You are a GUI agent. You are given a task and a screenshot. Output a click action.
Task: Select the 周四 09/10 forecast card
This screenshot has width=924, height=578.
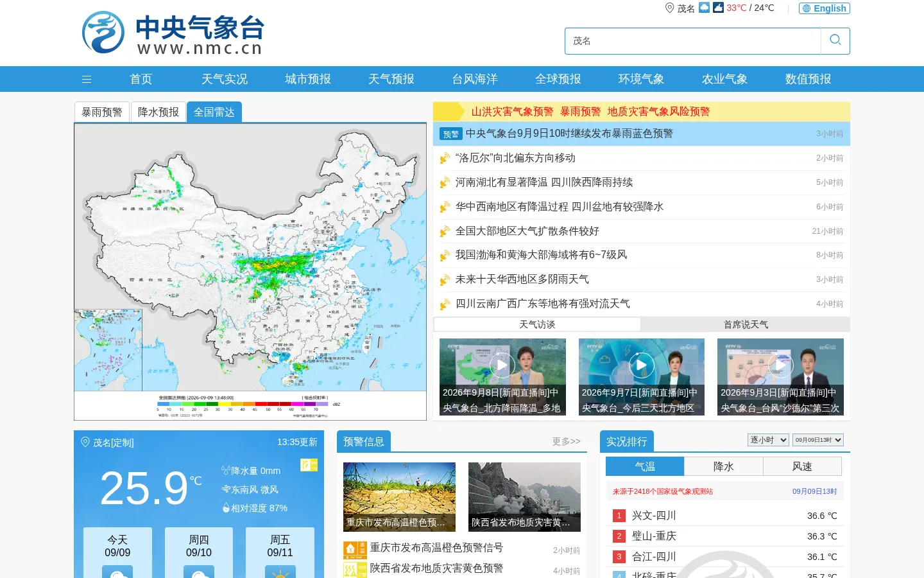pos(199,553)
